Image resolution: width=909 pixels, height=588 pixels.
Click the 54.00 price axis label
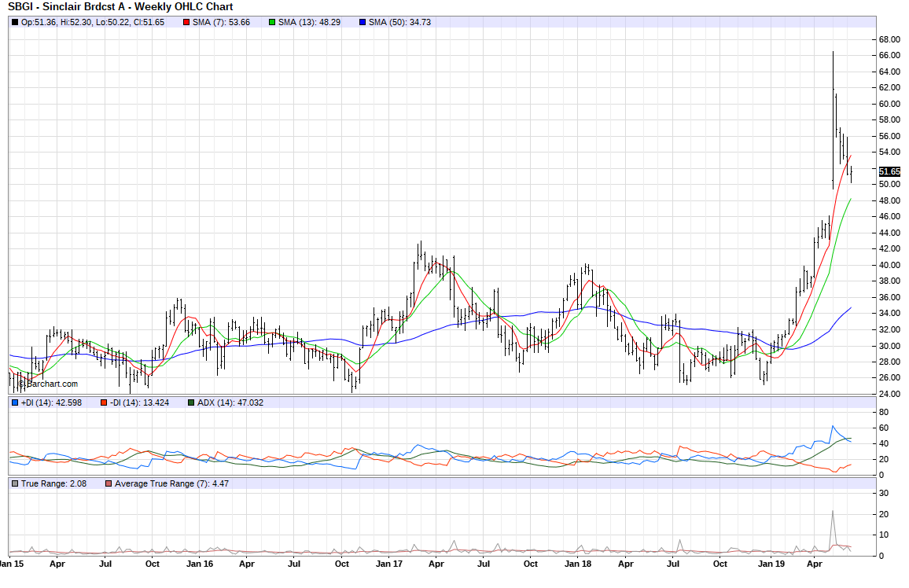(x=889, y=153)
